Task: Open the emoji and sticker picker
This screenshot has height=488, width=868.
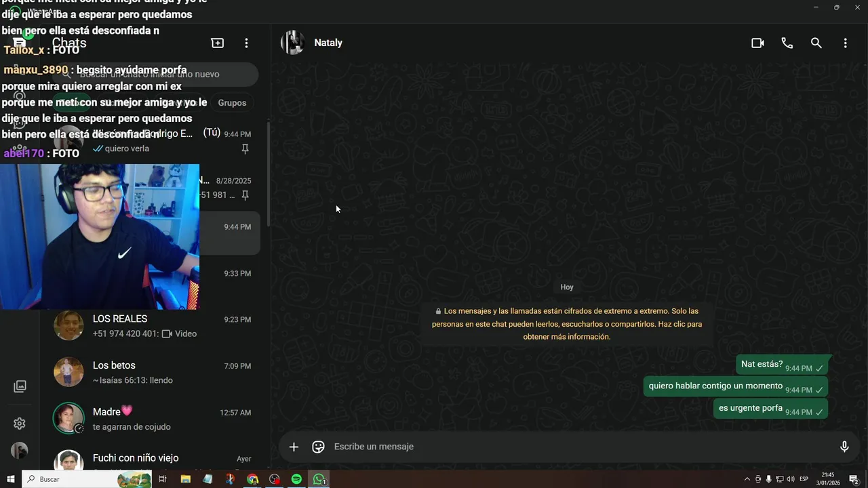Action: click(x=318, y=447)
